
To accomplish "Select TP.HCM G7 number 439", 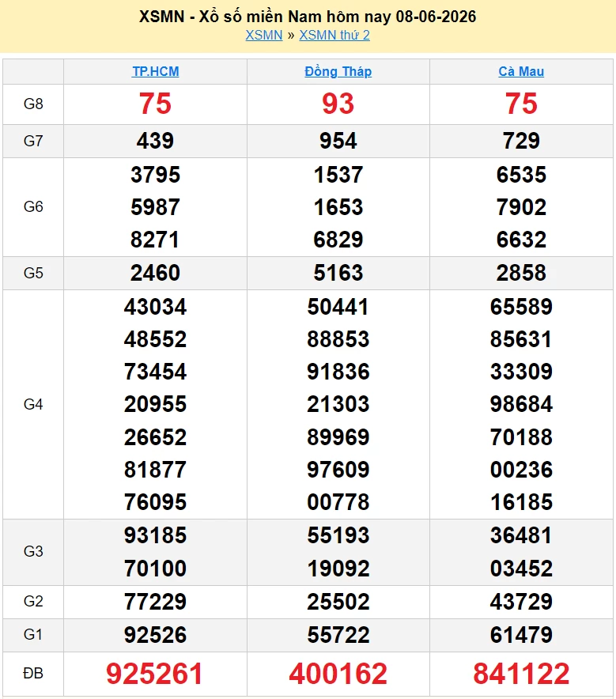I will click(x=155, y=141).
